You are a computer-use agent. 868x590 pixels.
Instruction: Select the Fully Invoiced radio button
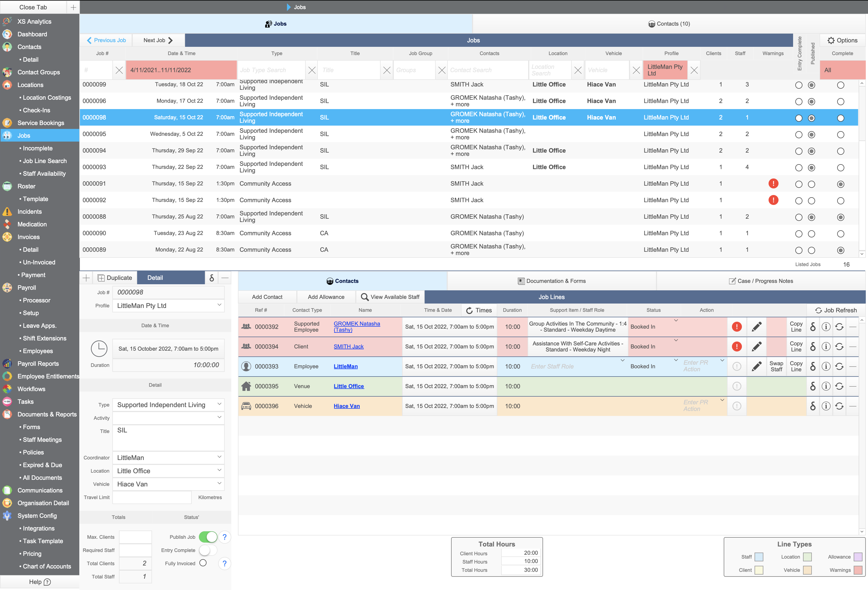coord(203,563)
